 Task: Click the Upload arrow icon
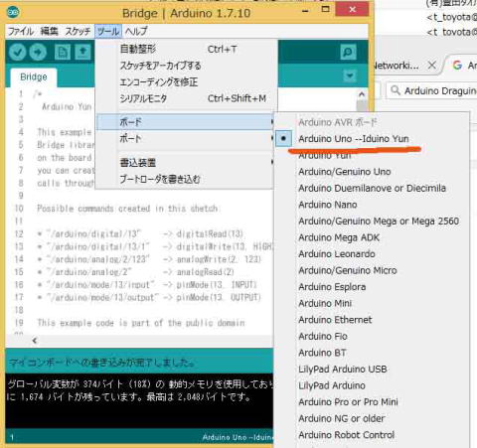38,52
